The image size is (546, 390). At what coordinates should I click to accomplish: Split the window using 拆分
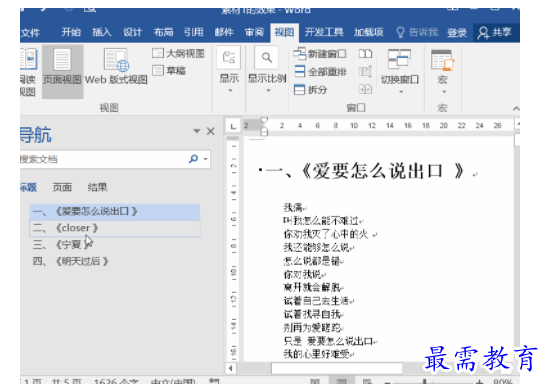[311, 90]
